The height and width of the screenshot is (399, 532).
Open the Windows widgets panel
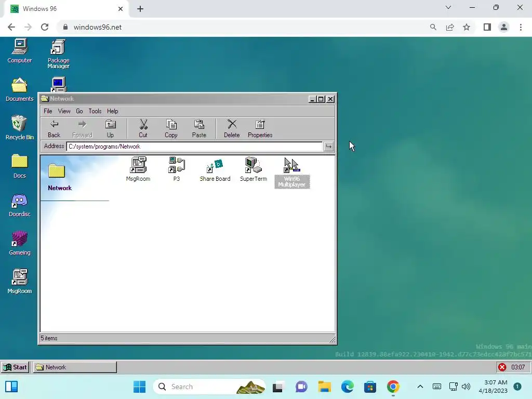[x=11, y=387]
